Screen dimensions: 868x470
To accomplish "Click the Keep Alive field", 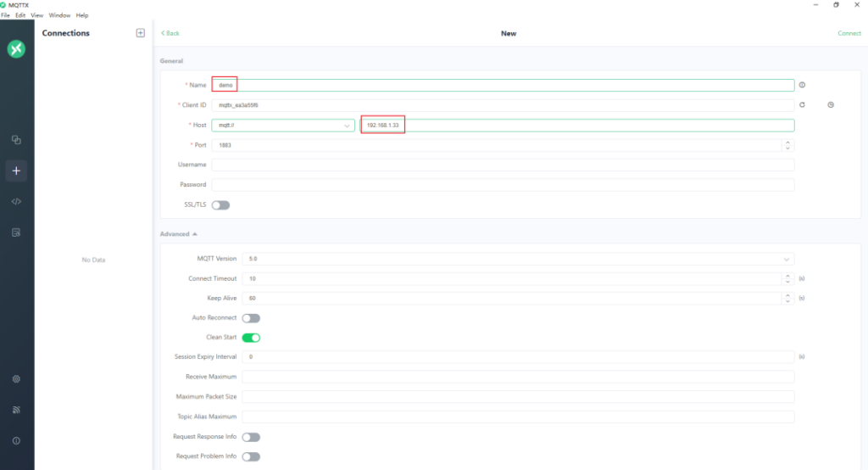I will pyautogui.click(x=512, y=298).
